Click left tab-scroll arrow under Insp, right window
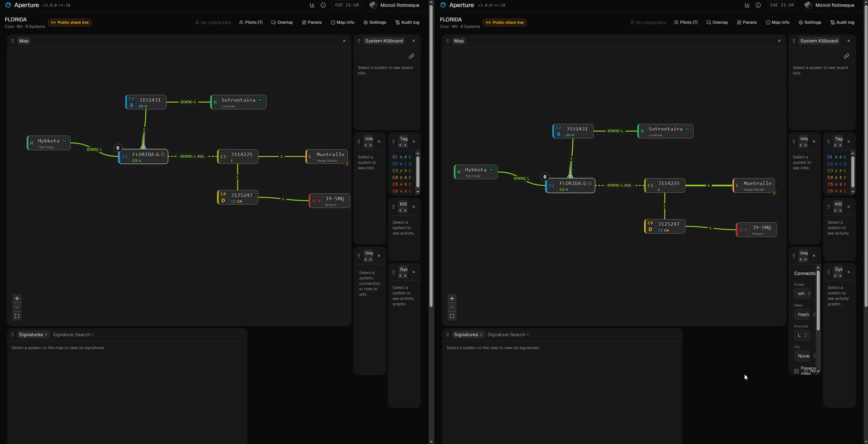Viewport: 868px width, 444px height. coord(800,260)
